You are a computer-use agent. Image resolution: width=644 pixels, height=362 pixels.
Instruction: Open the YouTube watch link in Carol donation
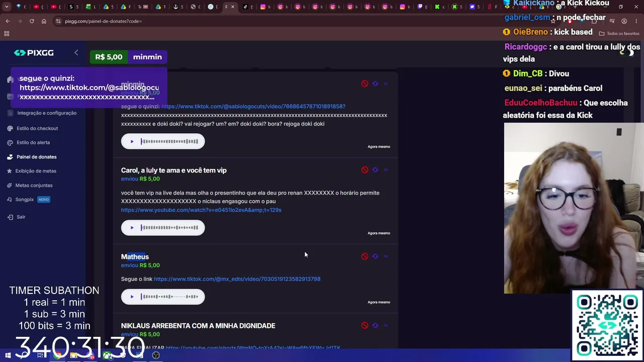click(201, 210)
